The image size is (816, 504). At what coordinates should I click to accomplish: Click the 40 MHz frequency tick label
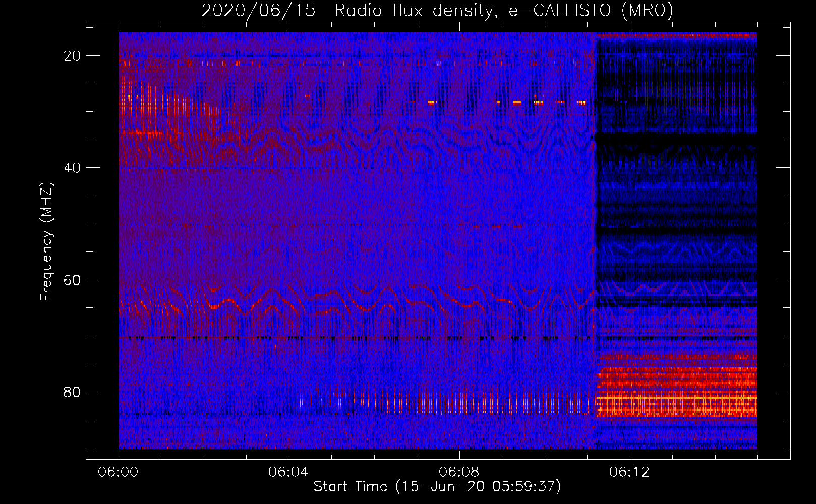tap(72, 168)
